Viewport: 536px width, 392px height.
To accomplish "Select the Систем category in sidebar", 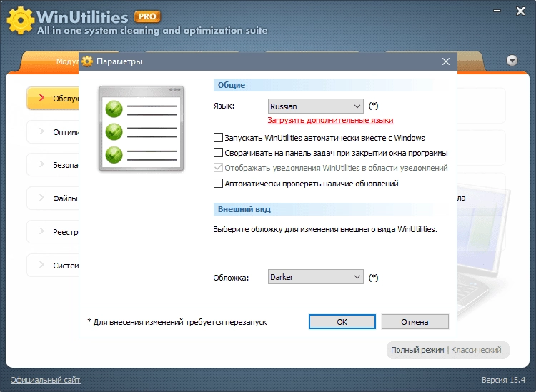I will [53, 266].
